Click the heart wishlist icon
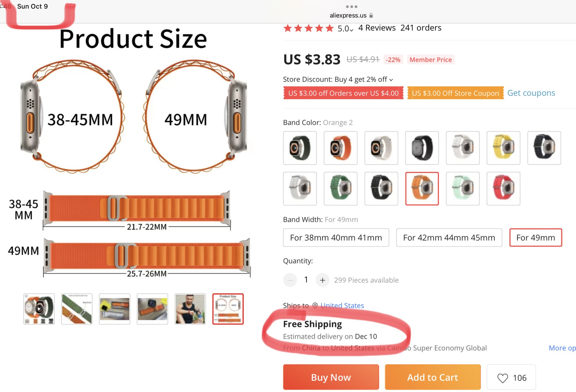 point(503,378)
